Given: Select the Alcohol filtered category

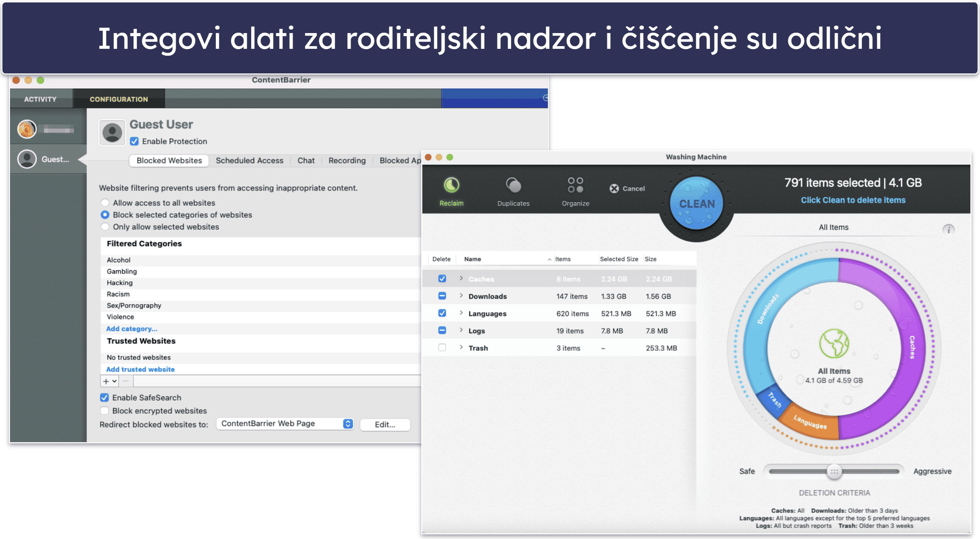Looking at the screenshot, I should point(260,260).
